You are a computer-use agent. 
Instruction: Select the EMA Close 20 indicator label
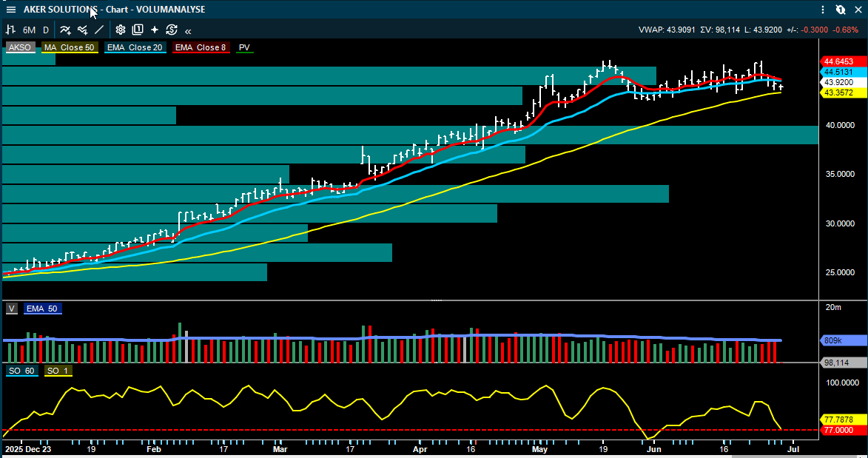[135, 47]
